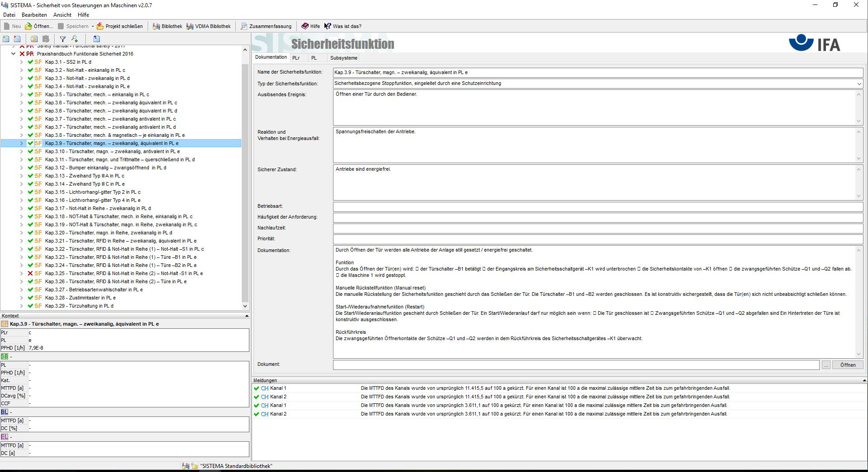
Task: Click the delete element icon with red x
Action: [17, 39]
